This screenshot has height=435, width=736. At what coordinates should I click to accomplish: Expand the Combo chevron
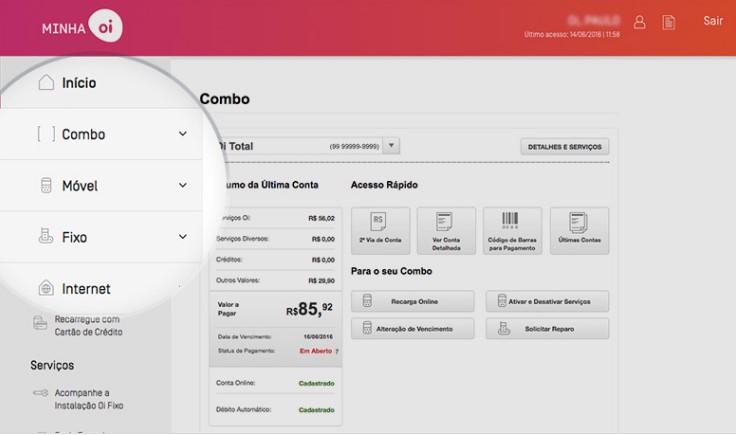click(x=183, y=134)
